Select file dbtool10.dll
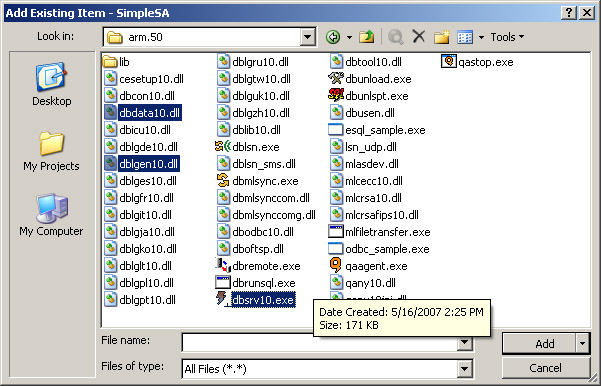 click(366, 62)
